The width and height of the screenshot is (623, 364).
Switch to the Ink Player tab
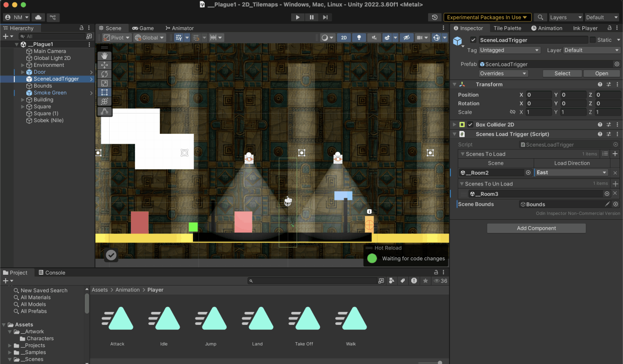pyautogui.click(x=585, y=28)
